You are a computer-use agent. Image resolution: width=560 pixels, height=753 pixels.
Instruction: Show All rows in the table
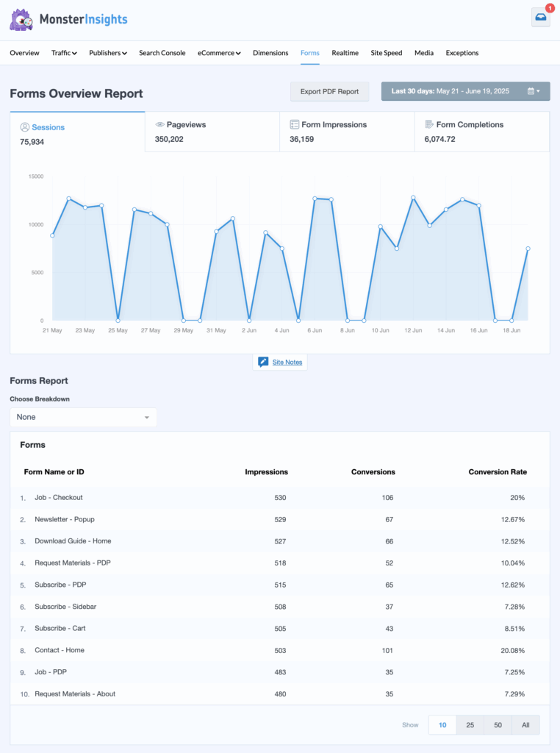tap(525, 725)
